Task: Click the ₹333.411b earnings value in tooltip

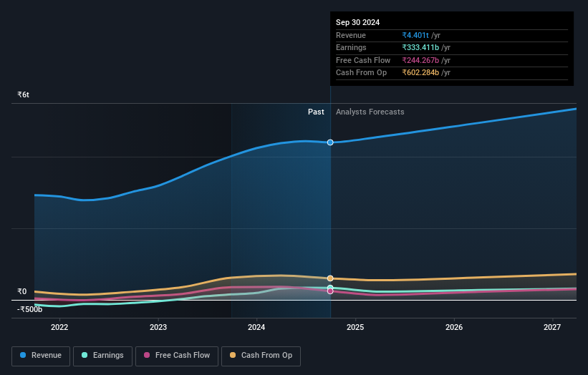Action: click(420, 47)
